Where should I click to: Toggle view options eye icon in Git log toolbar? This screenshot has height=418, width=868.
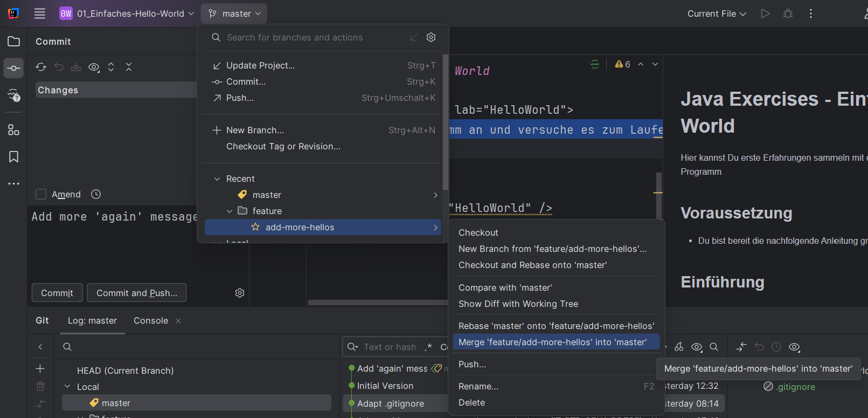click(697, 347)
